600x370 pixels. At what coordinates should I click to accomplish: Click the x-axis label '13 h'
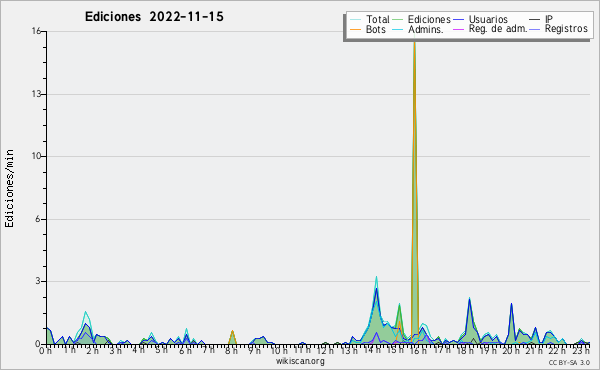coord(349,350)
